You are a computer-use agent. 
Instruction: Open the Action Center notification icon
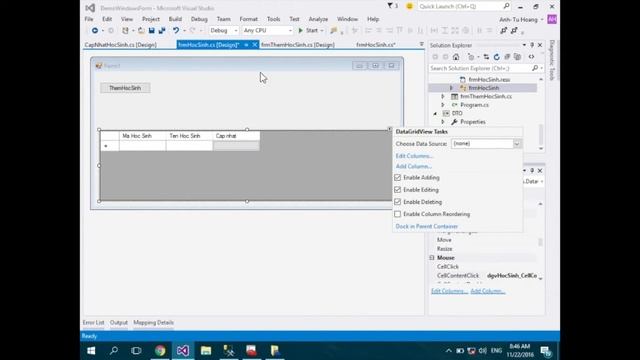(x=546, y=351)
